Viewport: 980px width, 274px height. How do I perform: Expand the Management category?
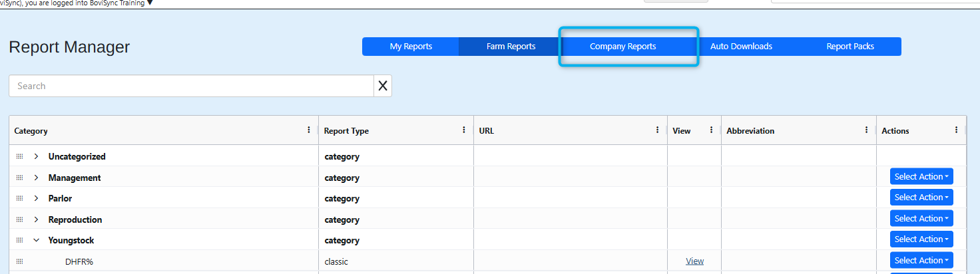point(37,178)
